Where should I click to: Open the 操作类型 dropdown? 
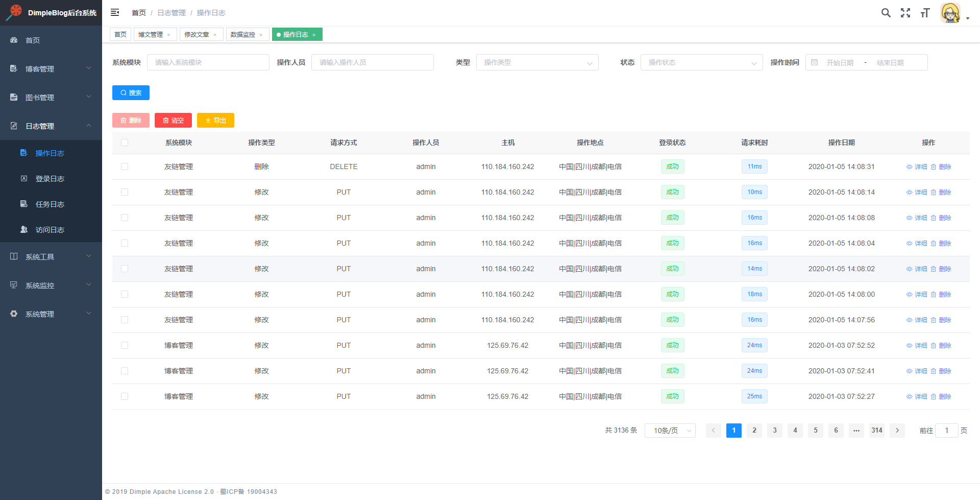pyautogui.click(x=537, y=62)
